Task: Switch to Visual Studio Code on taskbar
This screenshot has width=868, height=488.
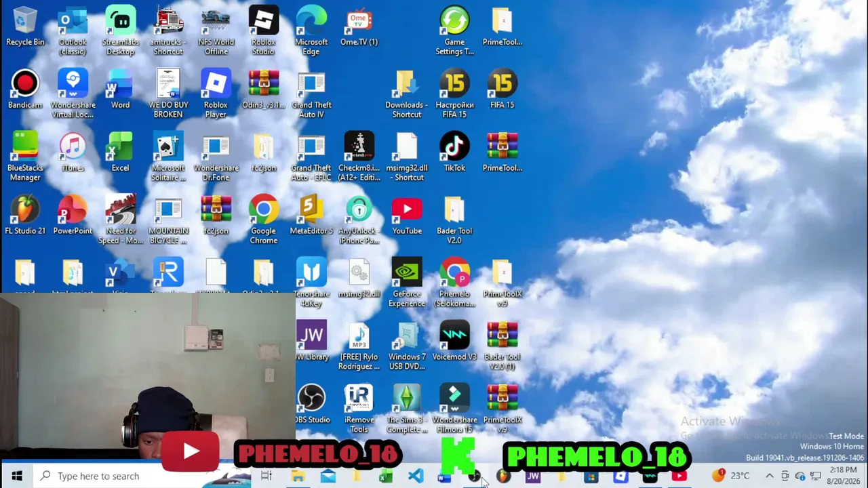Action: (x=416, y=476)
